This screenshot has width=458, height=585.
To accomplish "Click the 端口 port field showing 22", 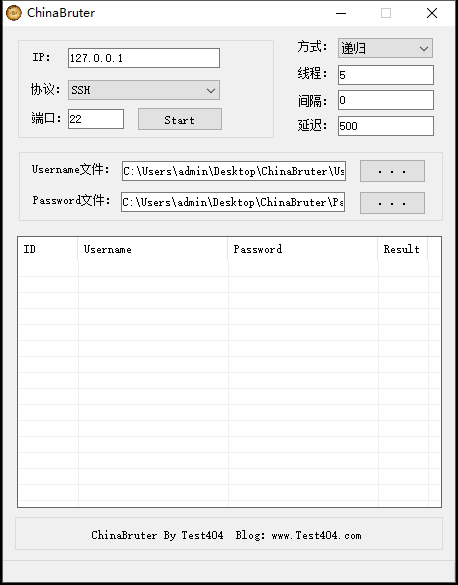I will pyautogui.click(x=96, y=119).
